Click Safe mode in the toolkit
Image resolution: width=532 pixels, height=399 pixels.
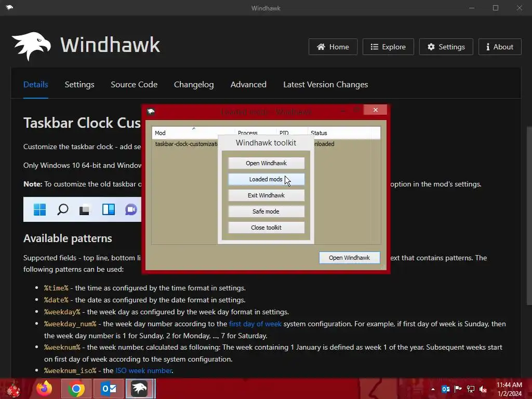(266, 211)
